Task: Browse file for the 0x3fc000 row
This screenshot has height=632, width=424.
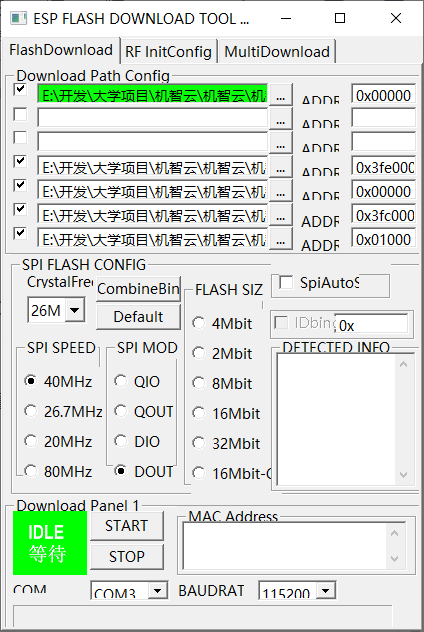Action: point(281,214)
